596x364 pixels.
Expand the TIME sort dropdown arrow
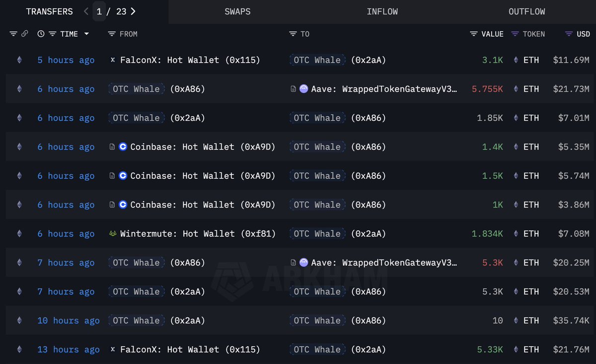pos(87,34)
